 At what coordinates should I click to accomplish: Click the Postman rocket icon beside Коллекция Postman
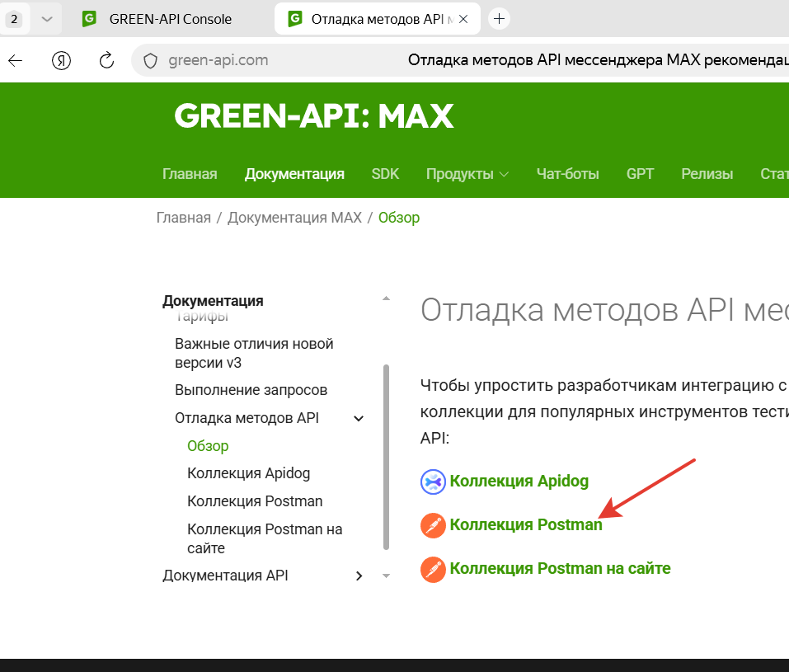coord(432,525)
